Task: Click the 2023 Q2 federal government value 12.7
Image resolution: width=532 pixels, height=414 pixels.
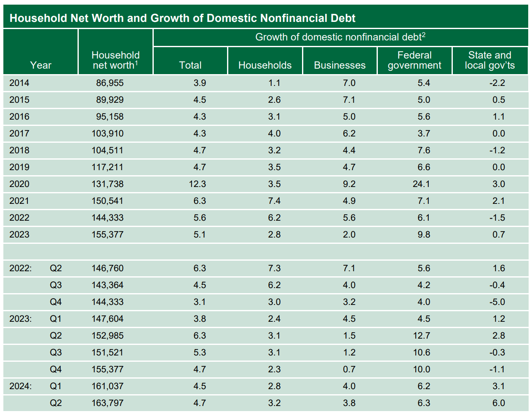Action: tap(422, 336)
